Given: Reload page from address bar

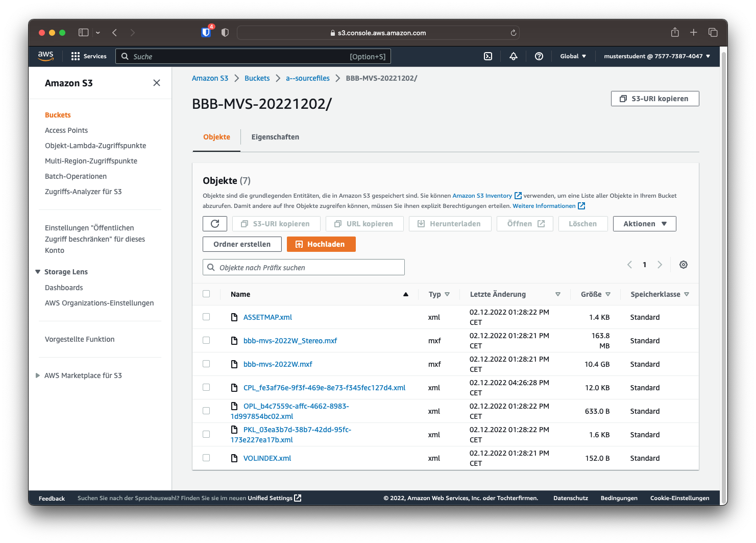Looking at the screenshot, I should coord(514,33).
